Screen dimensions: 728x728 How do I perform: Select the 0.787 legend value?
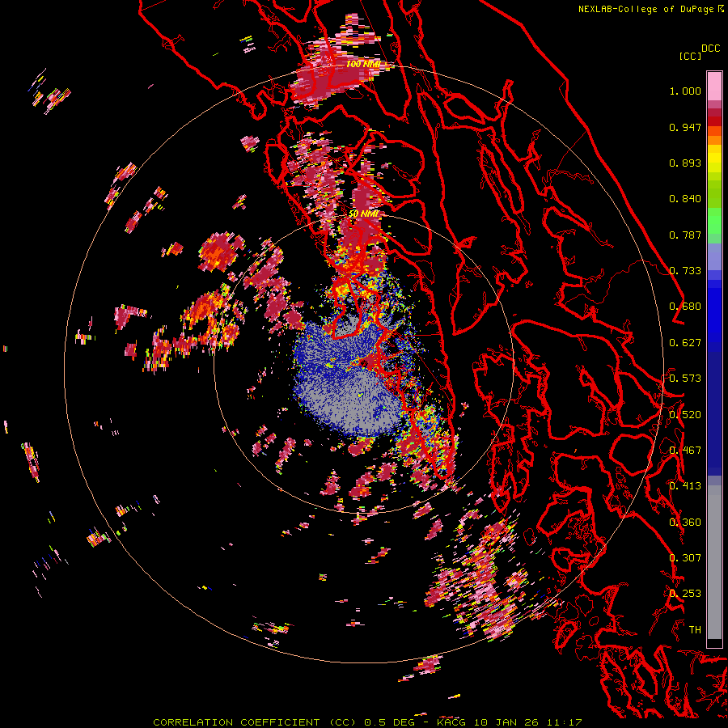coord(685,235)
